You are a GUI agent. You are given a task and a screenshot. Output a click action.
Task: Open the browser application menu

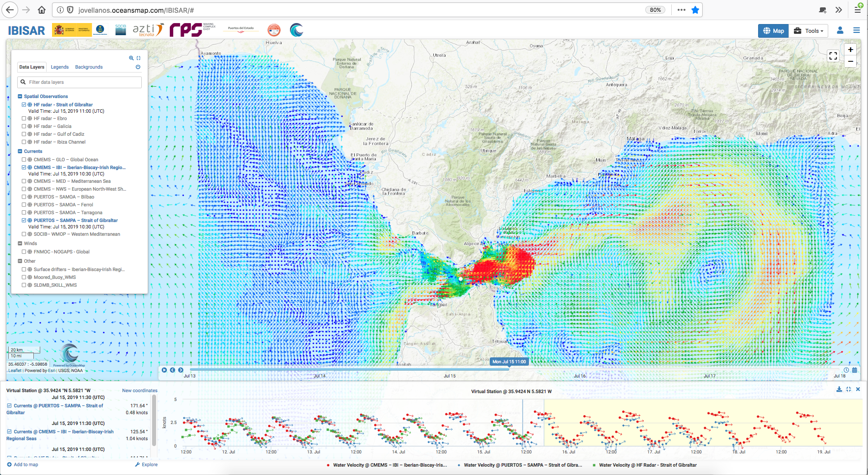[858, 10]
